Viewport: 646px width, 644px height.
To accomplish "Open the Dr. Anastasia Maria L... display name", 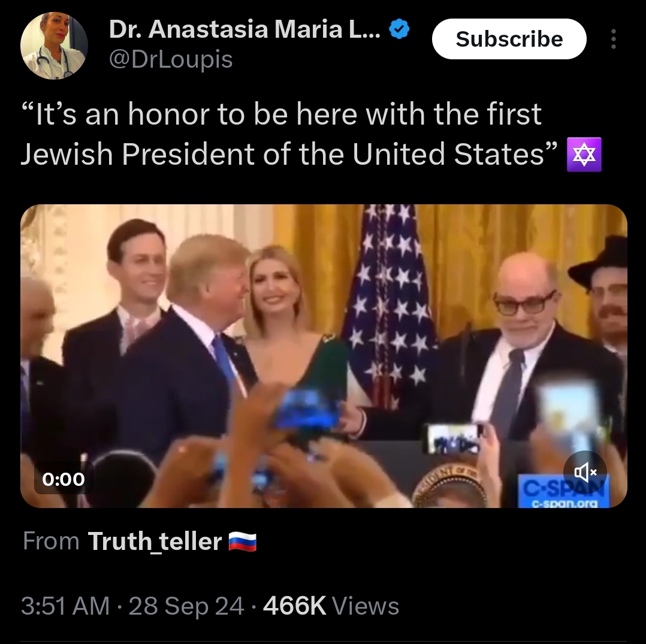I will click(x=244, y=29).
